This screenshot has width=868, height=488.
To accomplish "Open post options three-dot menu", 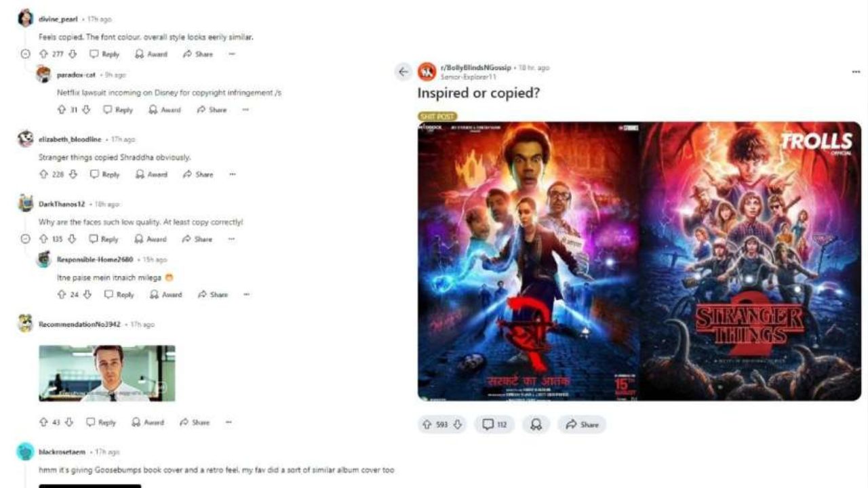I will [x=856, y=72].
